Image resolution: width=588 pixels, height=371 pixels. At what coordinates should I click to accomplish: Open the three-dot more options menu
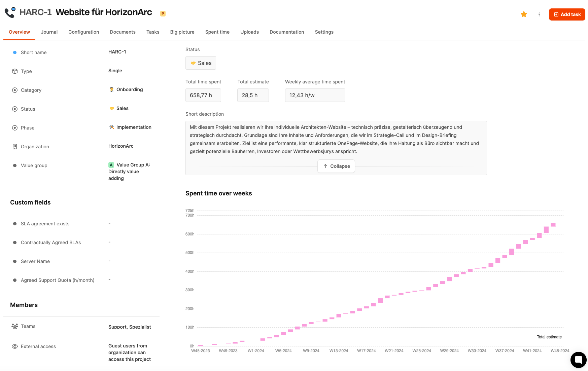(x=539, y=14)
